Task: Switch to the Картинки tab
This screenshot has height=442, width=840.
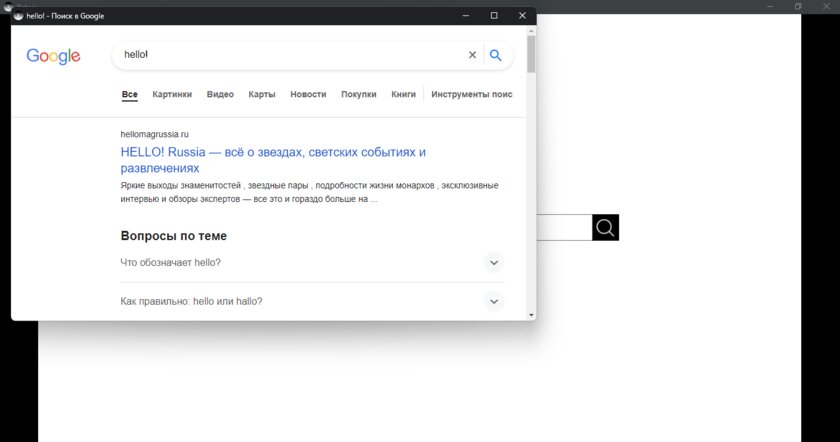Action: [172, 94]
